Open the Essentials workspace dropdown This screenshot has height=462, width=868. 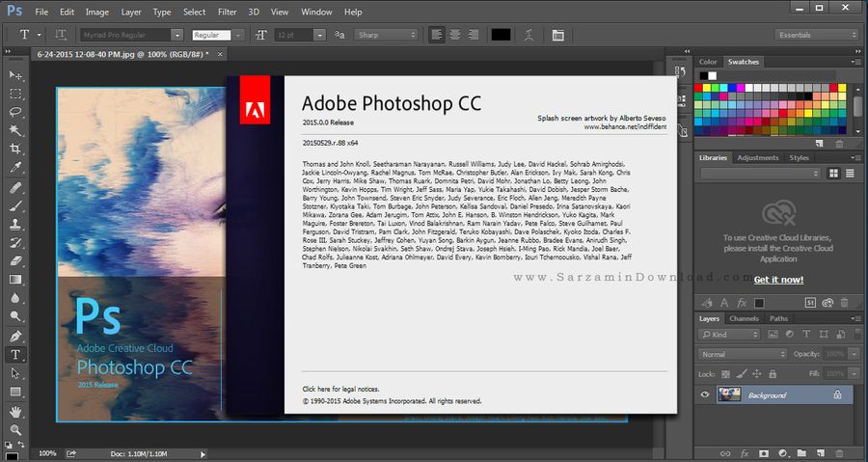point(817,35)
